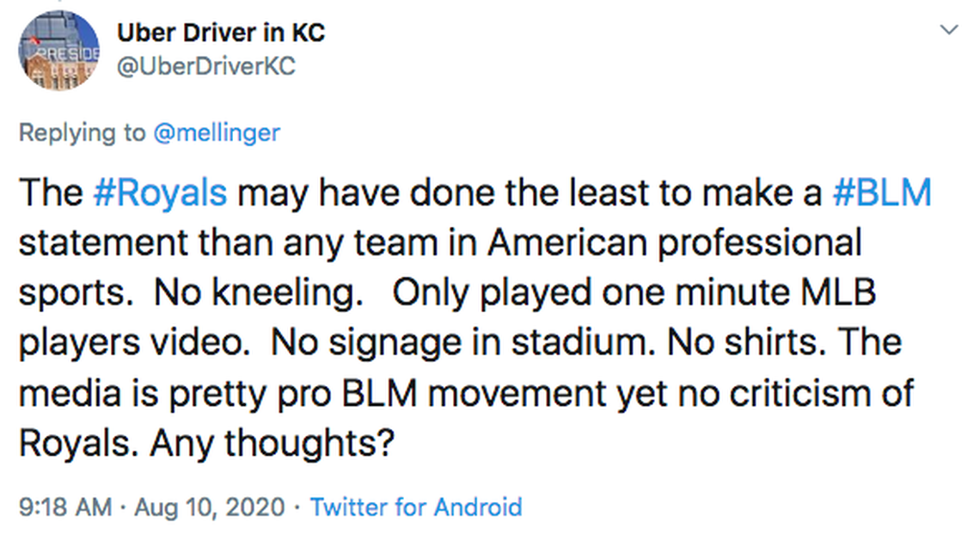Open the tweet options chevron menu
The width and height of the screenshot is (980, 539).
(x=948, y=31)
